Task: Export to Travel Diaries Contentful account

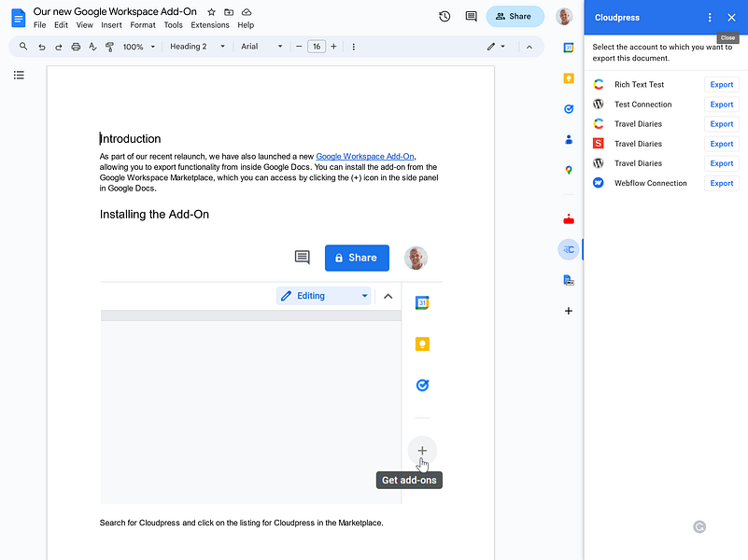Action: coord(721,124)
